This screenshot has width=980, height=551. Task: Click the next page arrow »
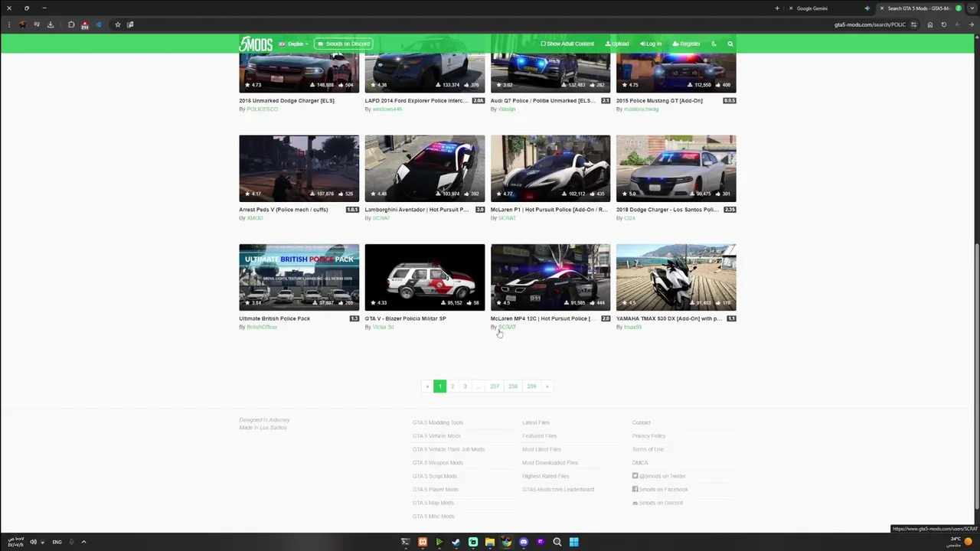(547, 386)
